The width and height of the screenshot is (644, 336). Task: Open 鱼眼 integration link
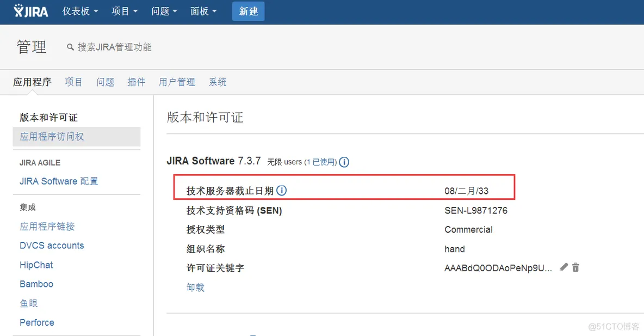(x=29, y=303)
